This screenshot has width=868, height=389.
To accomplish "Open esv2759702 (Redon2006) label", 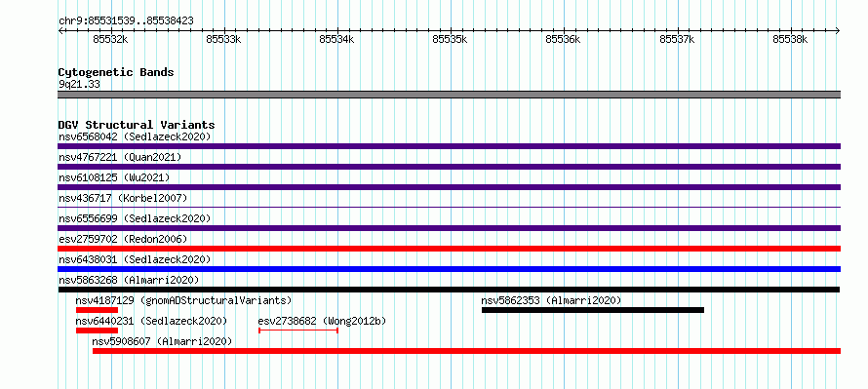I will tap(123, 239).
